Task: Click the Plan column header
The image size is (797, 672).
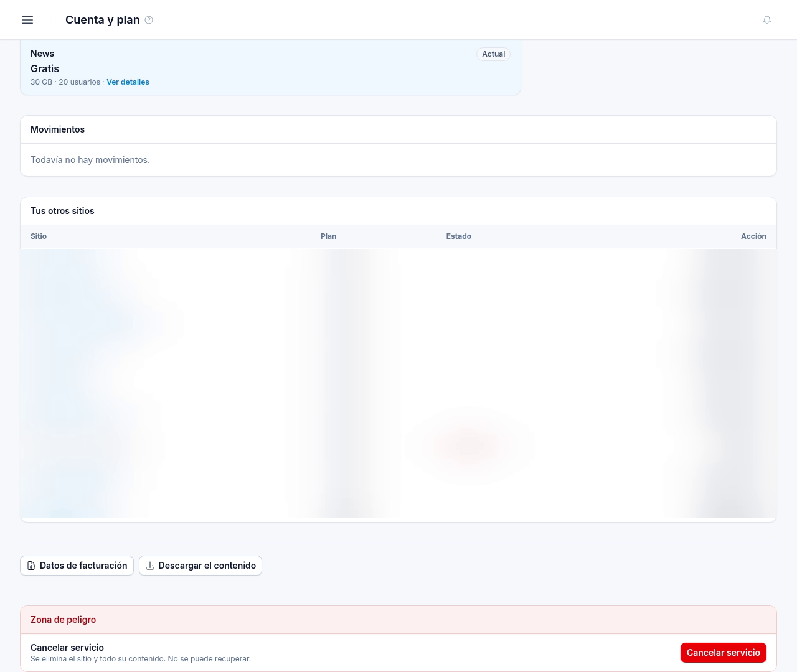Action: (328, 236)
